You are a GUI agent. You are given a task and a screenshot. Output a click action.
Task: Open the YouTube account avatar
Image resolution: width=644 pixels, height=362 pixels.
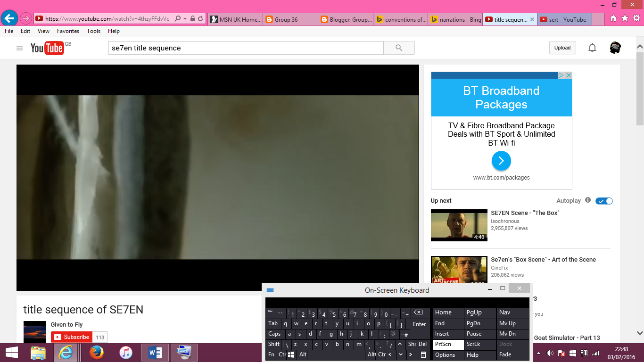click(615, 48)
